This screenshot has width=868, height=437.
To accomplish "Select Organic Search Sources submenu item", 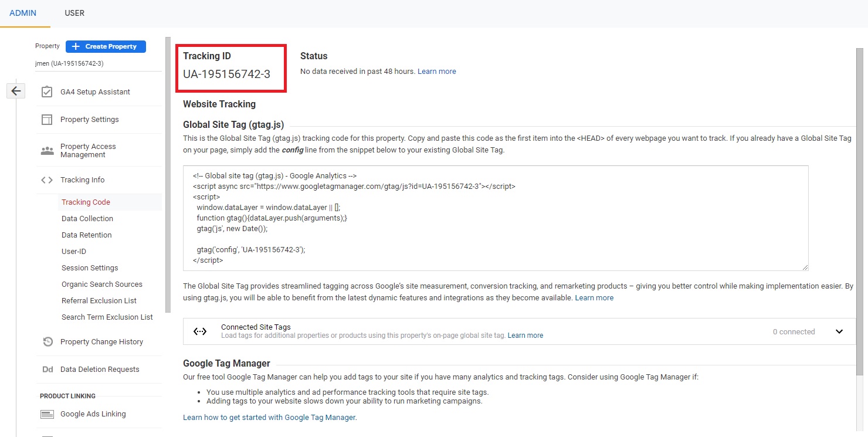I will (x=102, y=284).
